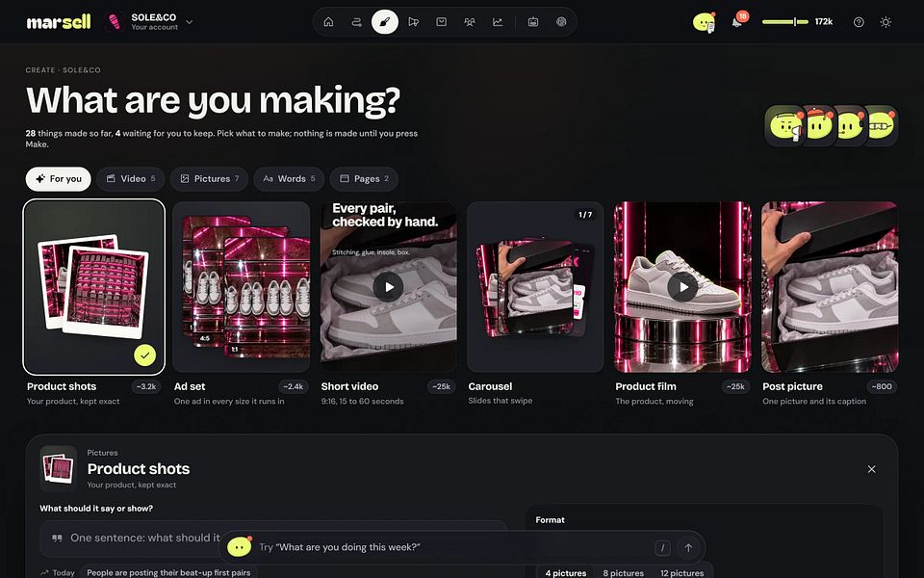Select the headset mascot agent
This screenshot has height=578, width=924.
coord(849,125)
